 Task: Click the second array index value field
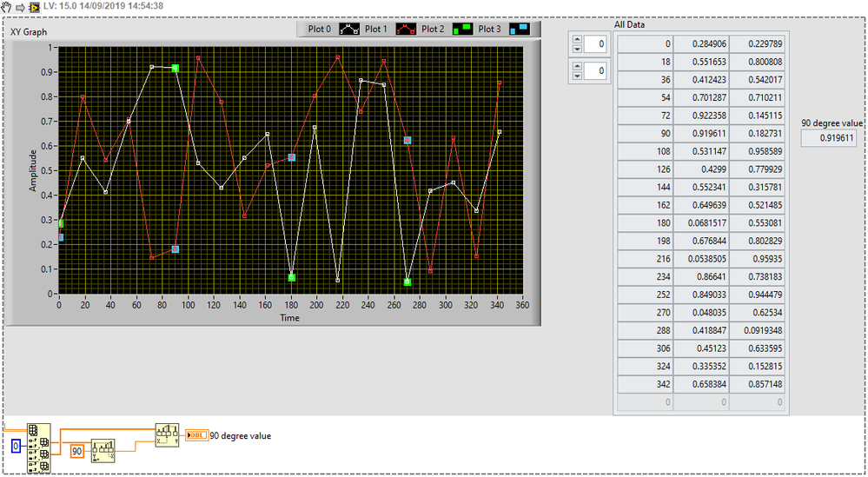tap(595, 71)
